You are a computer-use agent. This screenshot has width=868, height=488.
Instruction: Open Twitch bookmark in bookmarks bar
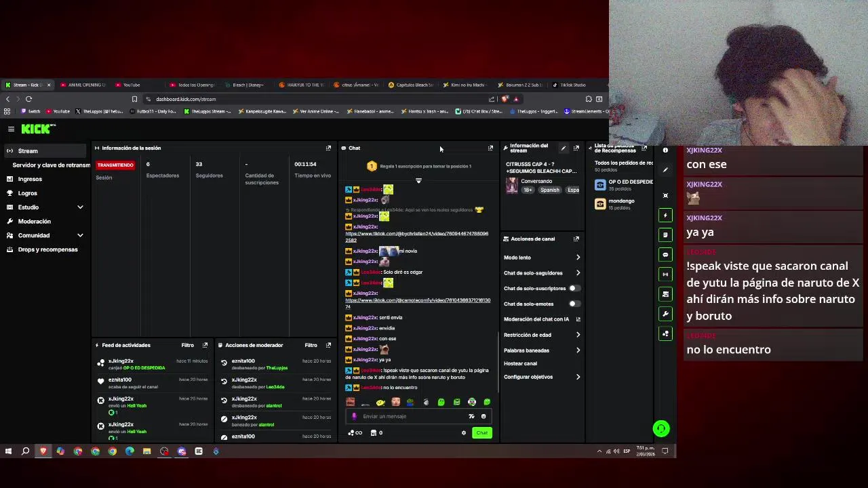(31, 111)
